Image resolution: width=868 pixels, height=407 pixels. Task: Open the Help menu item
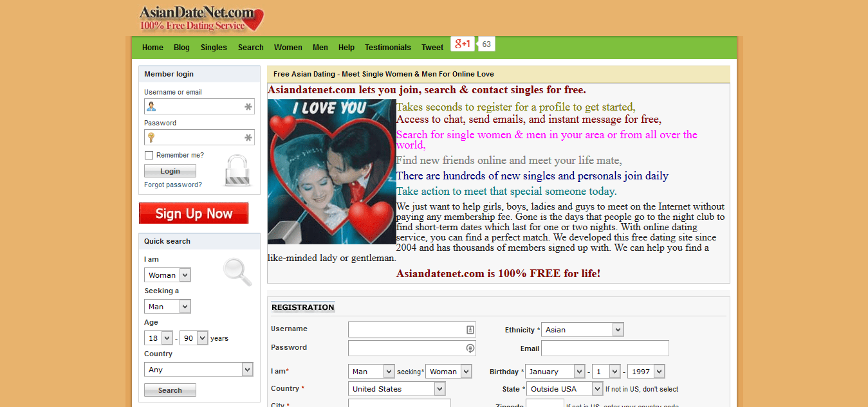[346, 48]
